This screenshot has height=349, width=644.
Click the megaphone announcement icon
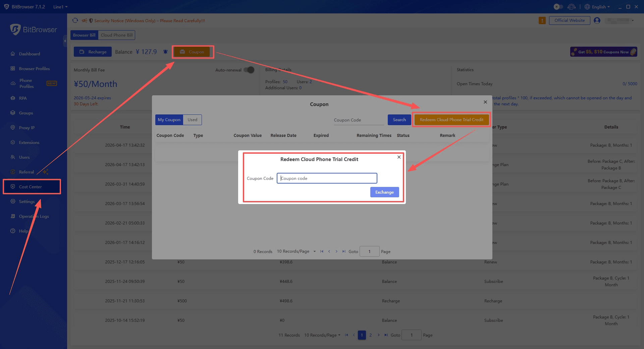(84, 20)
